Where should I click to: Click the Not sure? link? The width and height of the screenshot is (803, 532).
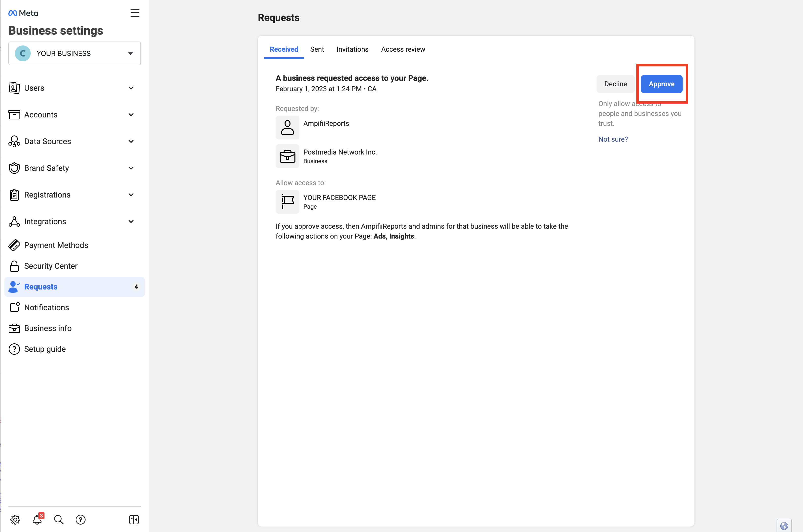pyautogui.click(x=613, y=139)
